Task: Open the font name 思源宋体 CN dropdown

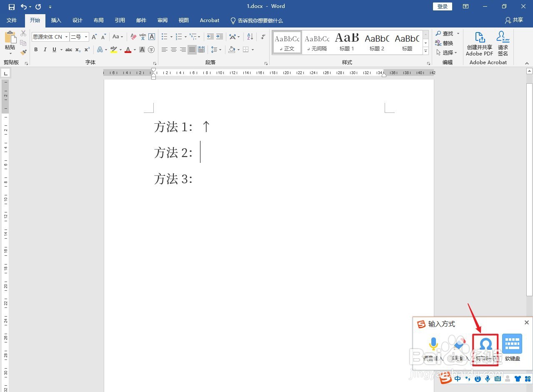Action: [66, 37]
